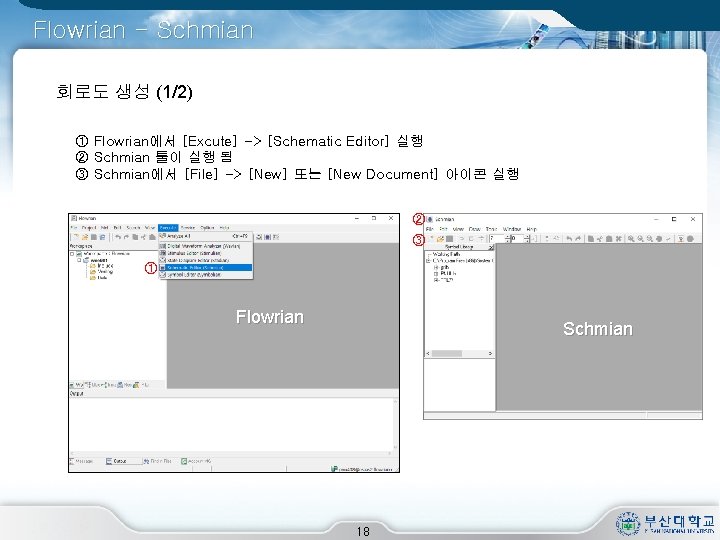Click New Document icon in Schmian toolbar
Viewport: 720px width, 540px height.
pos(431,239)
